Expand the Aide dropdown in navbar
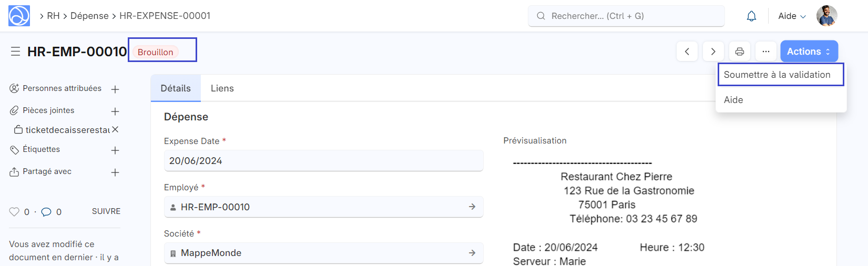868x266 pixels. (792, 16)
